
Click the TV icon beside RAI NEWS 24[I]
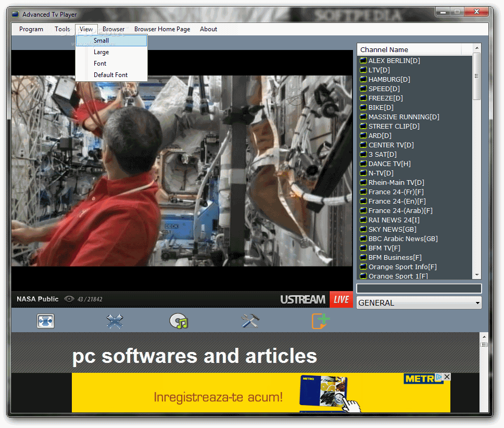point(363,220)
